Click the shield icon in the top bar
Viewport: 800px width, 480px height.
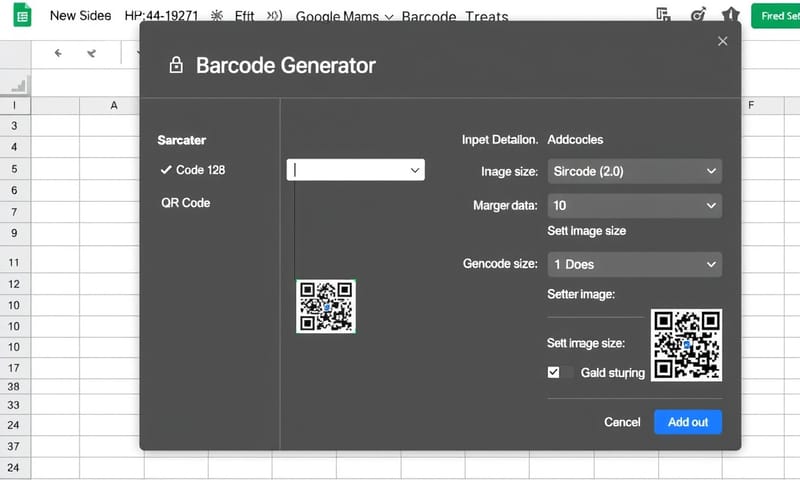731,16
